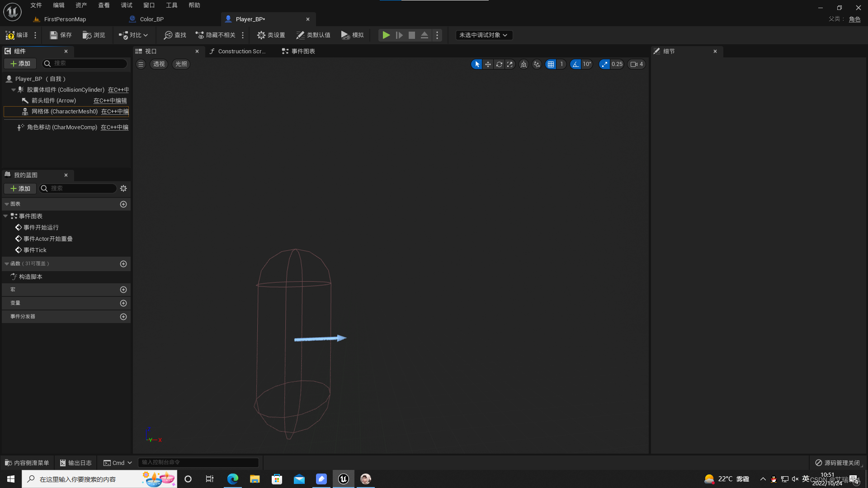Toggle rotation angle snapping
The image size is (868, 488).
coord(576,64)
